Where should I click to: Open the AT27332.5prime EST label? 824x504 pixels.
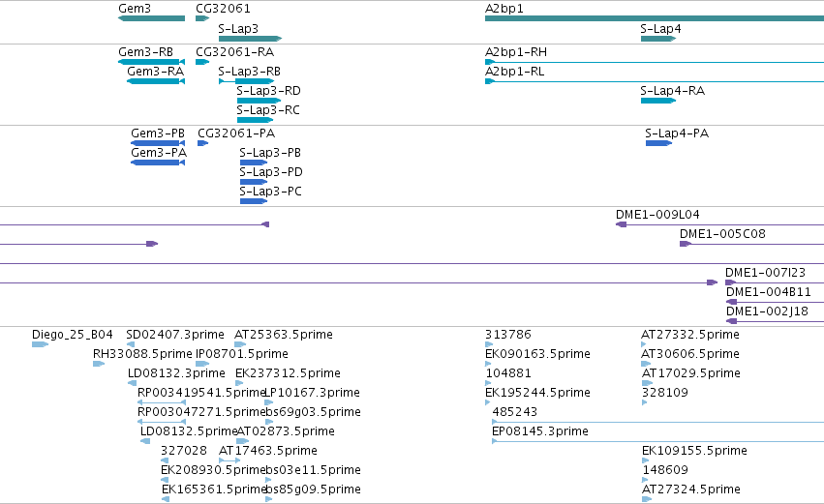click(x=690, y=335)
